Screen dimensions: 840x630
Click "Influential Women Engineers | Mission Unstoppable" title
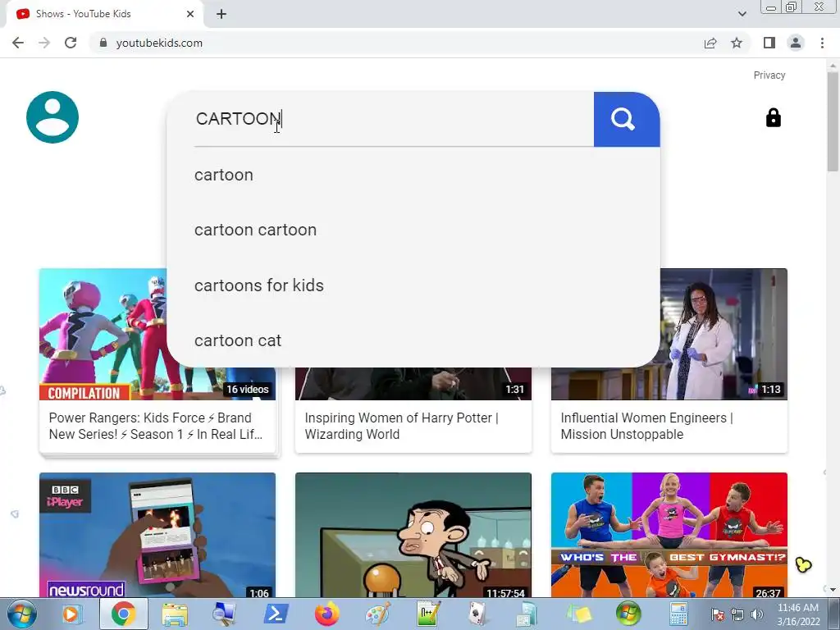(x=646, y=426)
